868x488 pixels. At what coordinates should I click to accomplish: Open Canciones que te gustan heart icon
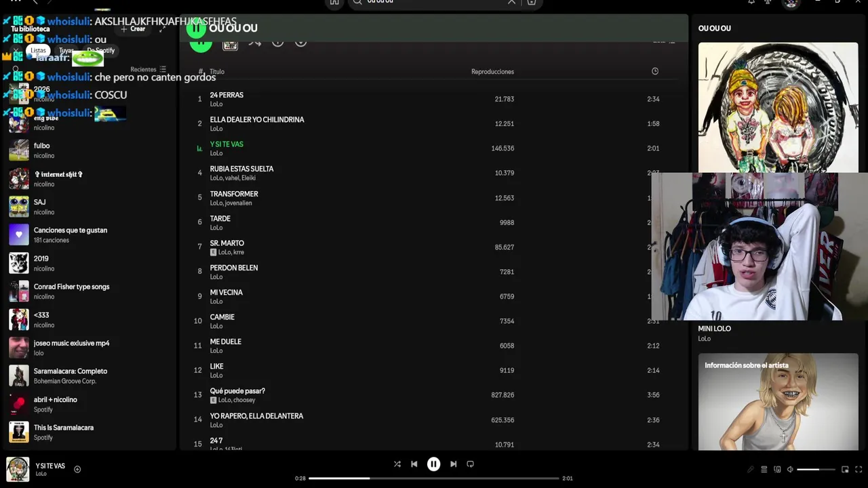click(19, 235)
